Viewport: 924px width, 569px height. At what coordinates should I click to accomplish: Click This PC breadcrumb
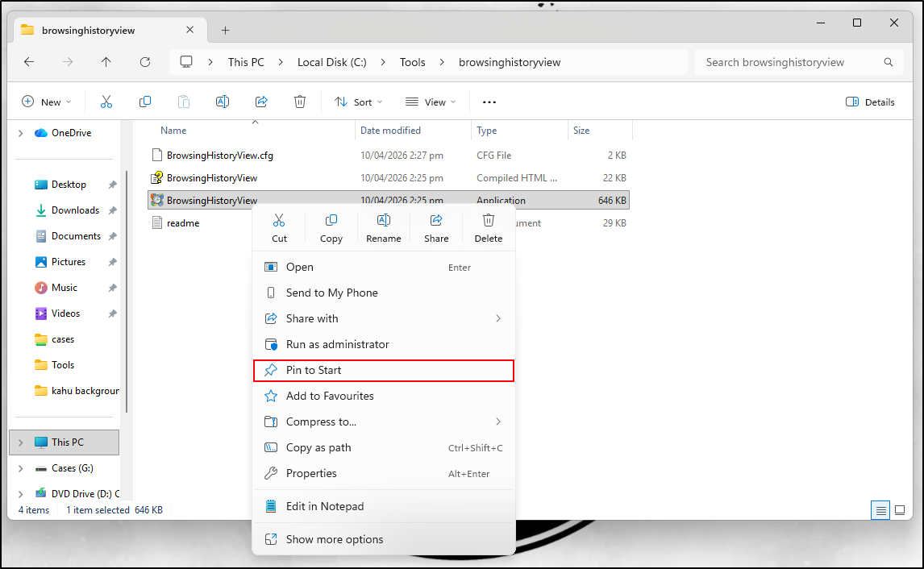point(246,62)
